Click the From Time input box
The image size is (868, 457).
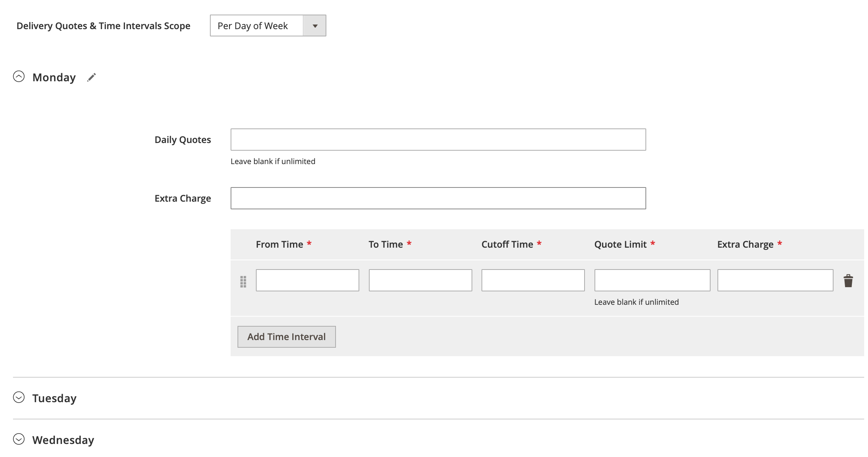tap(308, 280)
